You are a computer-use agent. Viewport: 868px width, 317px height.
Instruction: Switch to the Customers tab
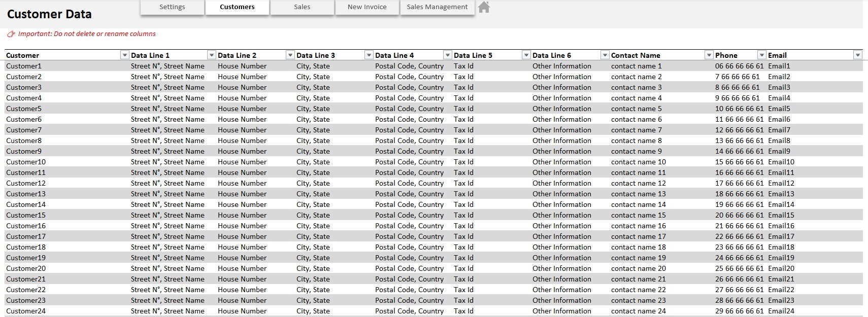[237, 7]
